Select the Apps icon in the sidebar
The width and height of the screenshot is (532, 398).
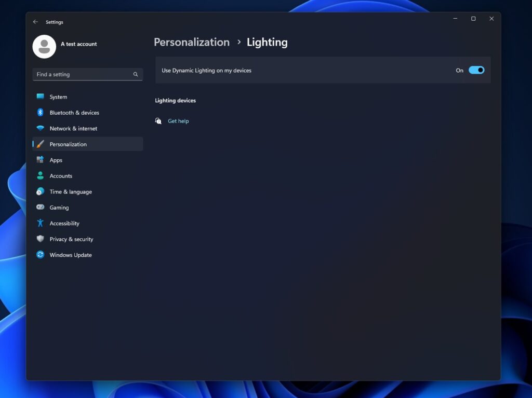point(41,160)
